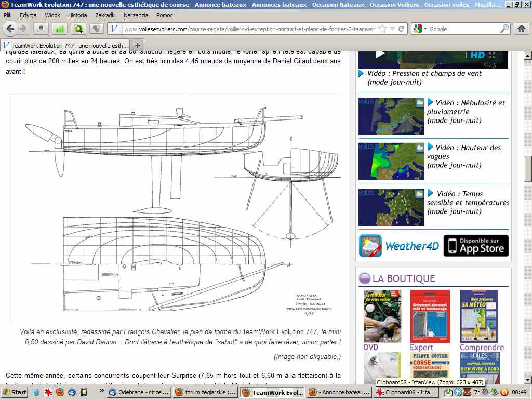Click the App Store download badge
Viewport: 532px width, 399px height.
tap(476, 246)
